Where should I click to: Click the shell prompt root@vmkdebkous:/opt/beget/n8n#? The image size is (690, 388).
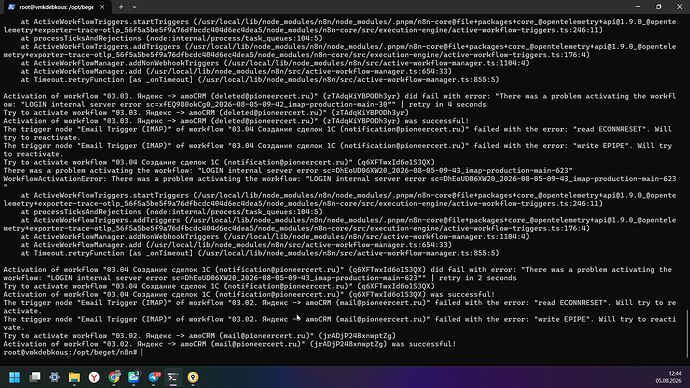[x=70, y=352]
